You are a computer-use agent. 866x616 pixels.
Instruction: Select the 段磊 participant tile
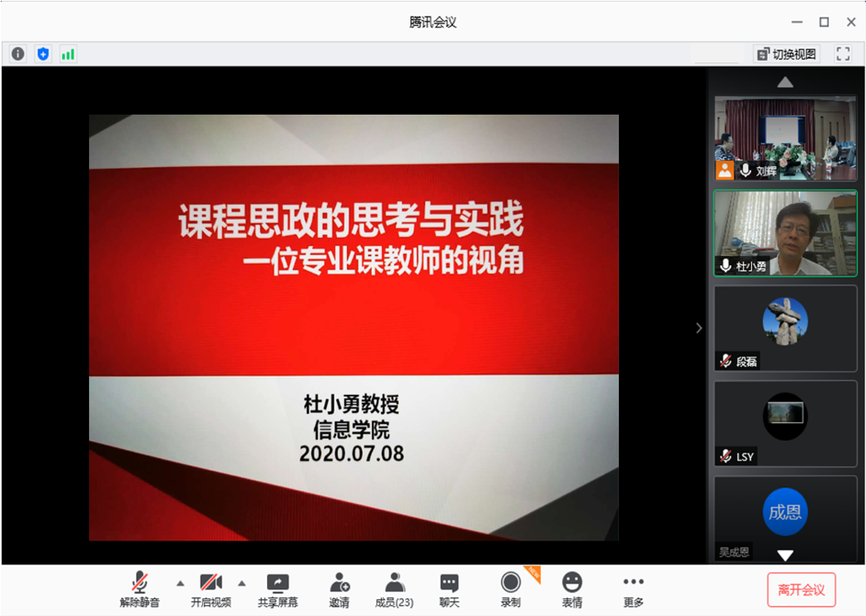[x=785, y=328]
